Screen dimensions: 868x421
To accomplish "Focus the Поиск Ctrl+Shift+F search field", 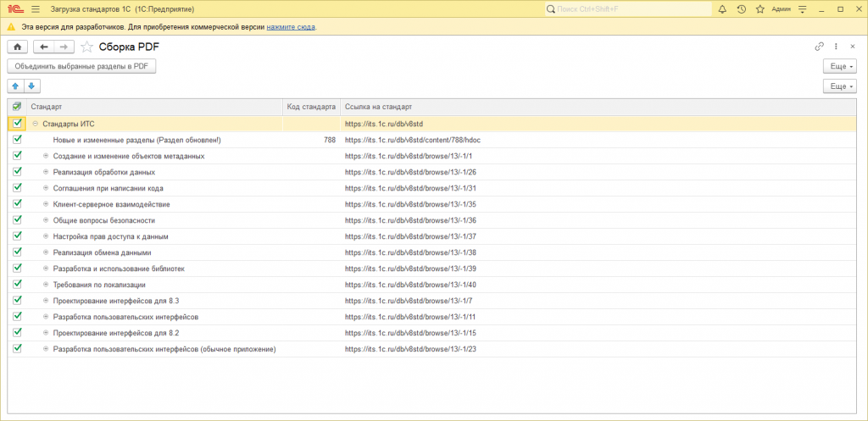I will (x=628, y=9).
